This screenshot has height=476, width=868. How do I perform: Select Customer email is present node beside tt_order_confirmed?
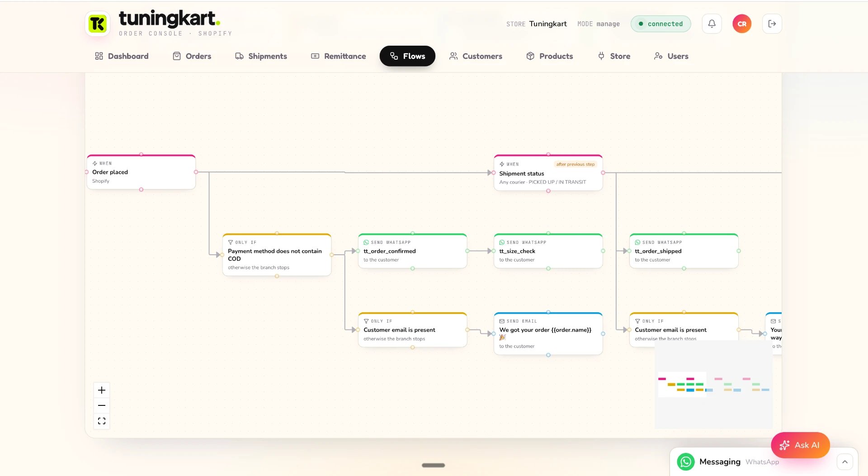tap(412, 330)
